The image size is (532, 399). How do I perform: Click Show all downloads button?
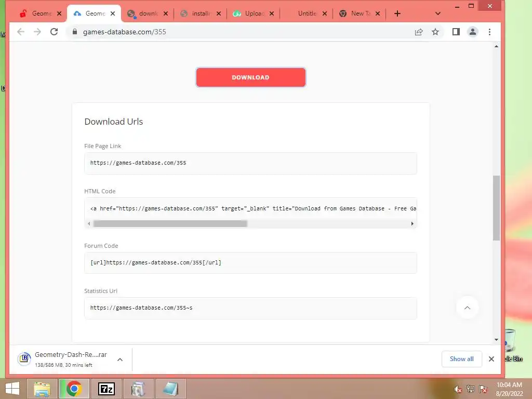point(462,359)
